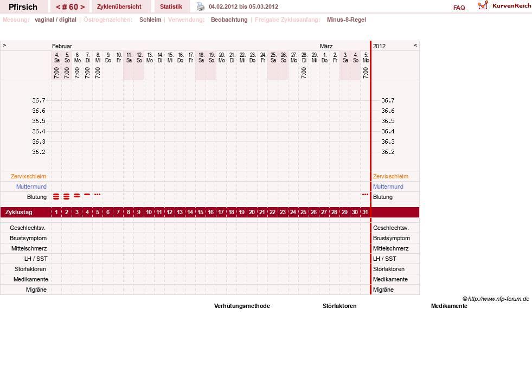Viewport: 532px width, 392px height.
Task: Click the left Medikamente row label
Action: 31,279
